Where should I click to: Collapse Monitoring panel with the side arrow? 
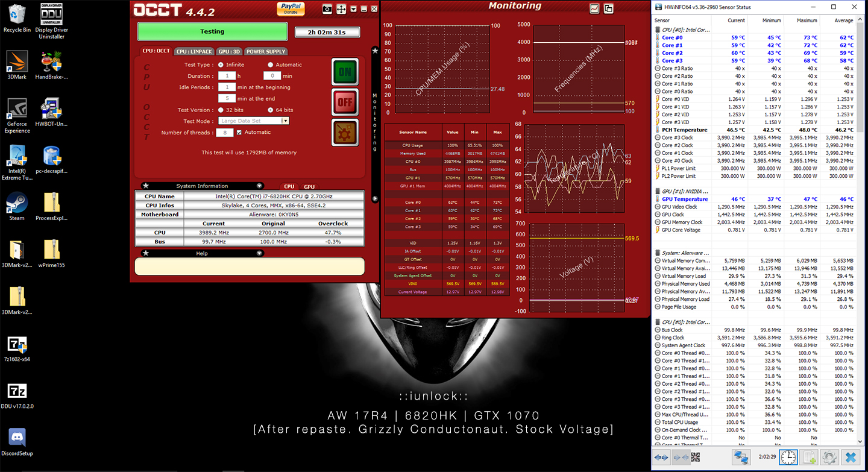[x=375, y=198]
